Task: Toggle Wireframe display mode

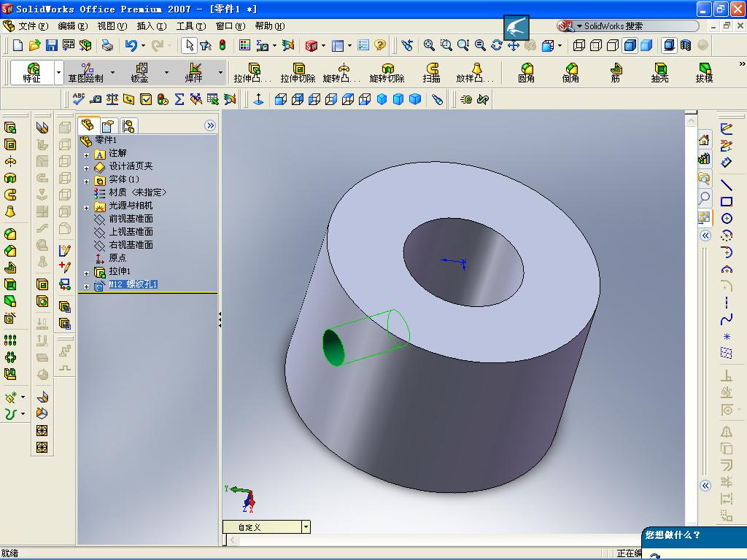Action: point(578,45)
